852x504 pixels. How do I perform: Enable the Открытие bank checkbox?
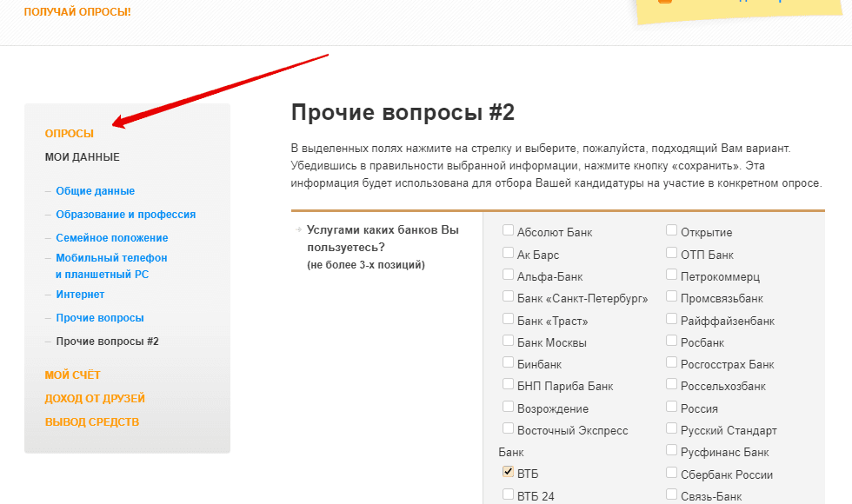pos(672,230)
